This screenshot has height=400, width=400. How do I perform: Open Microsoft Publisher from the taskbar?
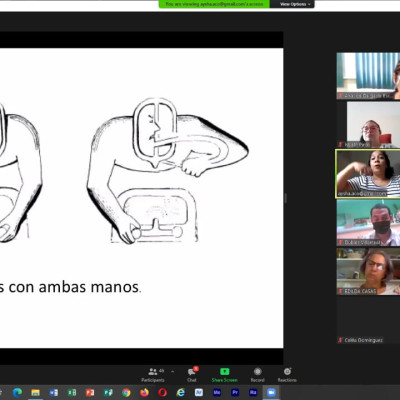click(108, 392)
